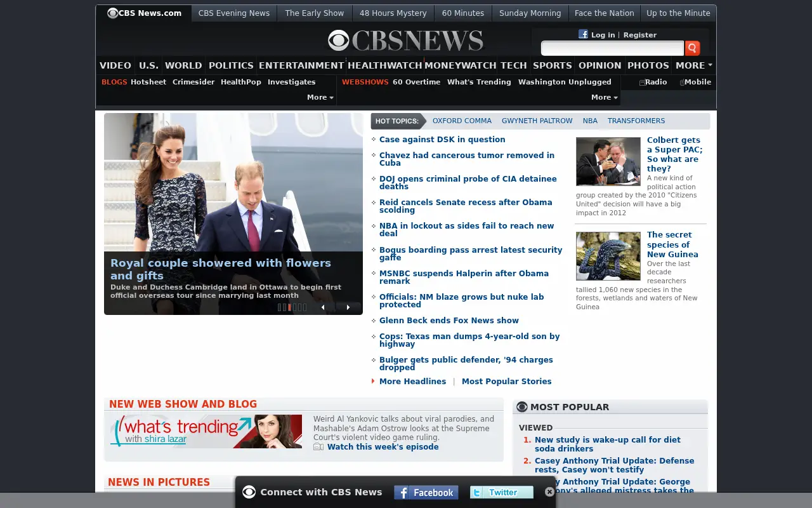Image resolution: width=812 pixels, height=508 pixels.
Task: Open the Mobile link icon
Action: pyautogui.click(x=682, y=83)
